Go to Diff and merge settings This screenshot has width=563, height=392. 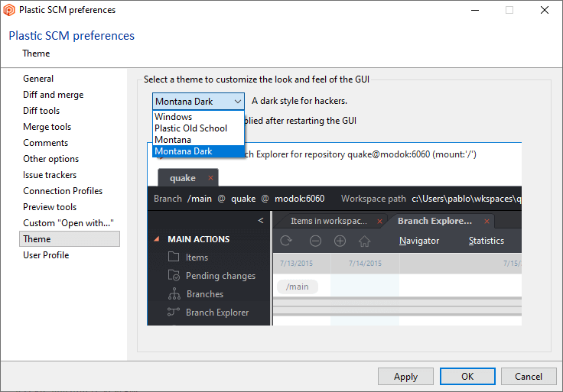tap(53, 95)
